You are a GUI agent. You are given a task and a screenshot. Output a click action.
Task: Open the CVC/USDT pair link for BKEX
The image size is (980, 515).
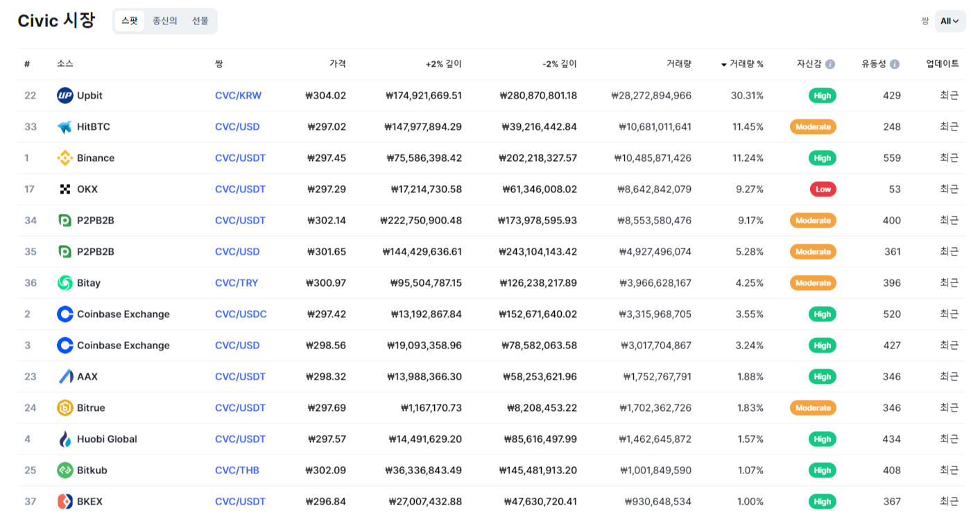click(x=240, y=502)
